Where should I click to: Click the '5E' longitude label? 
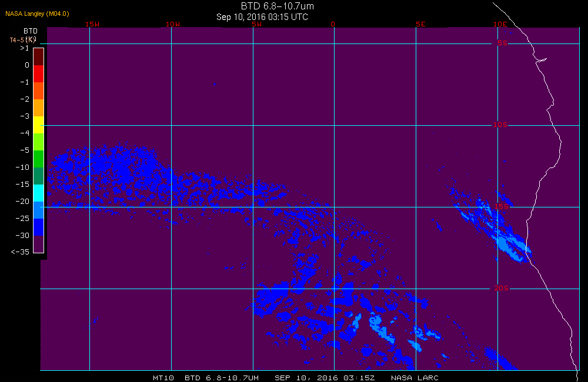420,24
